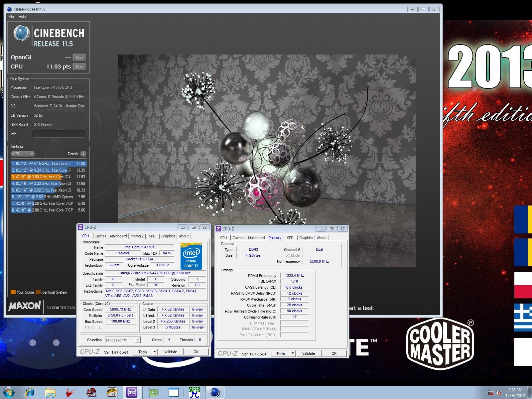Switch to CPU tab in right CPU-Z window

(223, 238)
